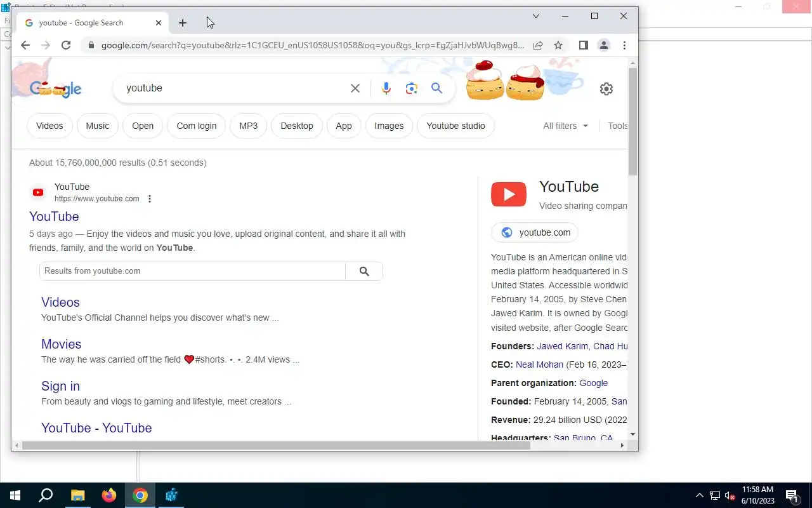812x508 pixels.
Task: Select the Youtube studio filter chip
Action: (455, 126)
